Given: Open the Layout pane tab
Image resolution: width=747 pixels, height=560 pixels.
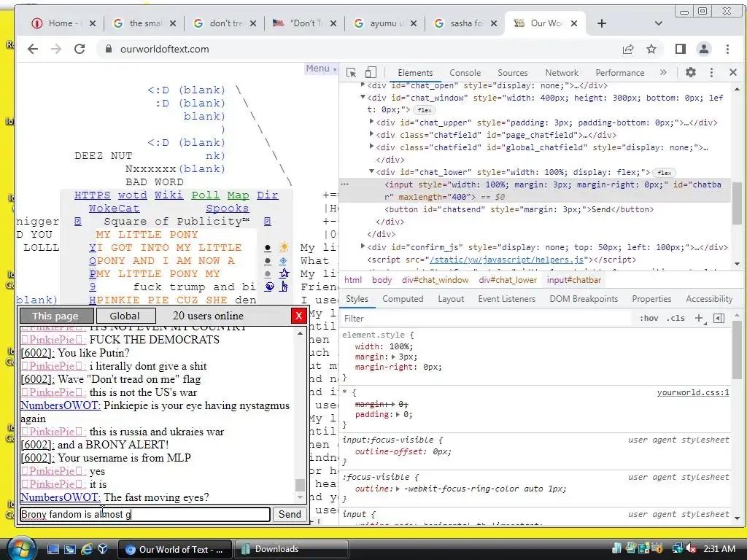Looking at the screenshot, I should click(x=451, y=299).
